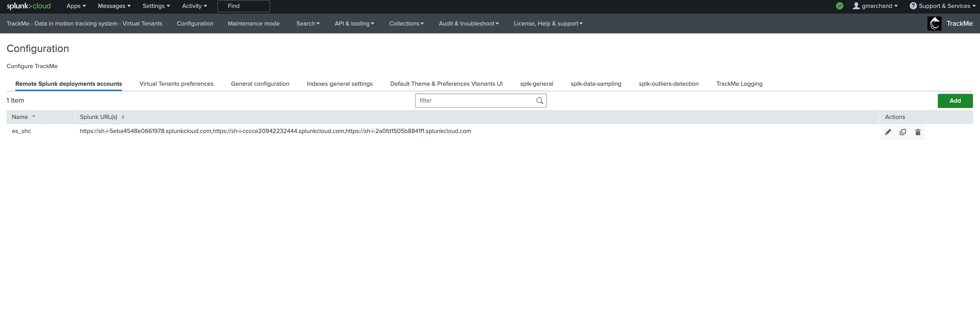
Task: Go to Maintenance mode page
Action: (x=253, y=24)
